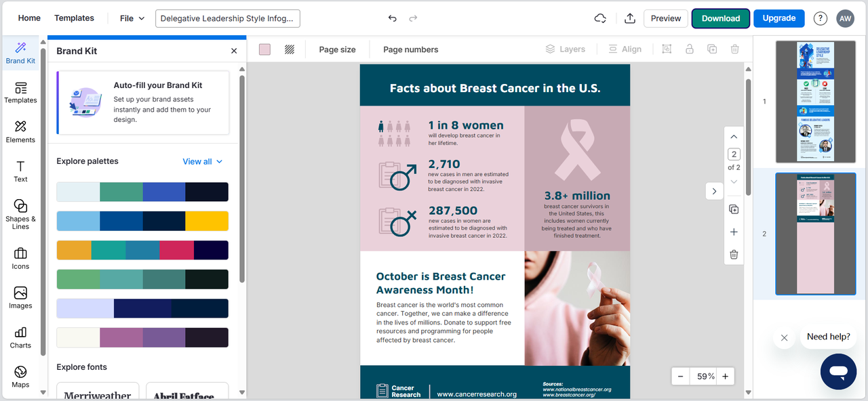Click the redo arrow

tap(413, 18)
